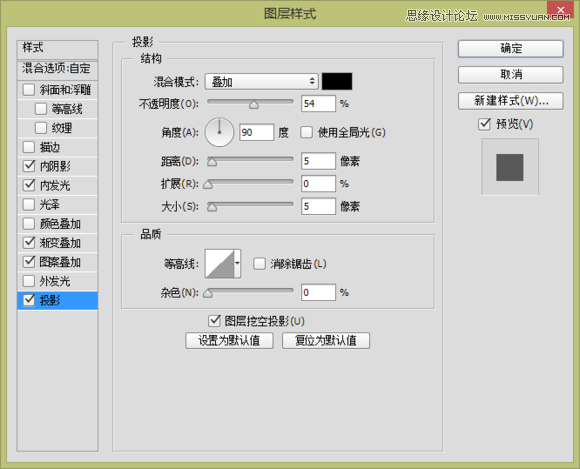Uncheck the 投影 checkbox
This screenshot has height=469, width=580.
pyautogui.click(x=29, y=300)
